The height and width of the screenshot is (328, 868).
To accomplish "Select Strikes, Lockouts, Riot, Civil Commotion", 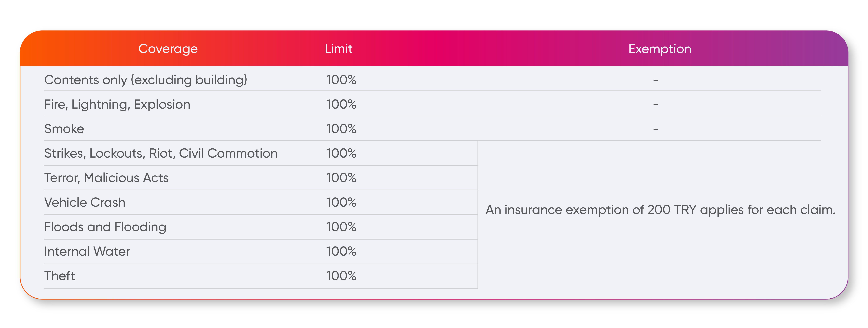I will [x=161, y=153].
